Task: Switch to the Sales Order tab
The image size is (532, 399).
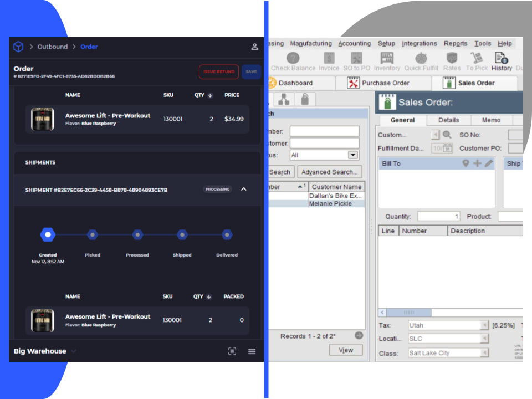Action: coord(474,83)
